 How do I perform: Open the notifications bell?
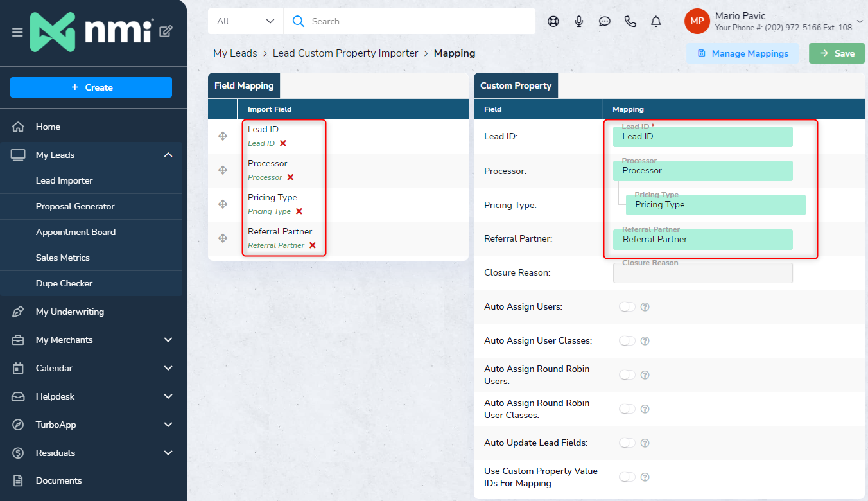[x=656, y=21]
